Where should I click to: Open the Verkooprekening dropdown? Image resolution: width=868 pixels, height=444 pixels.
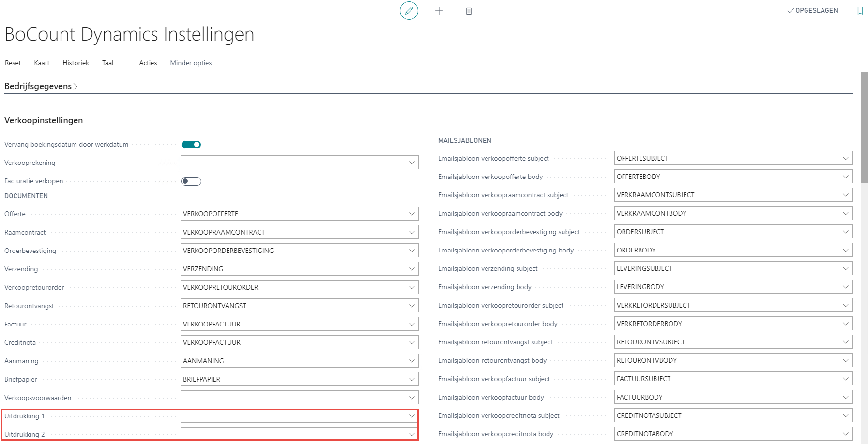tap(411, 163)
